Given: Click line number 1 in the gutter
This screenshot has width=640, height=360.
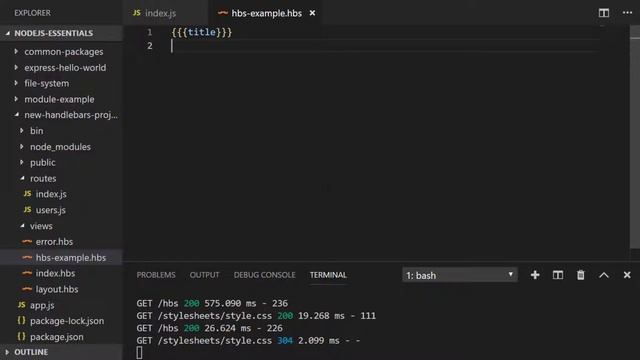Looking at the screenshot, I should 149,32.
